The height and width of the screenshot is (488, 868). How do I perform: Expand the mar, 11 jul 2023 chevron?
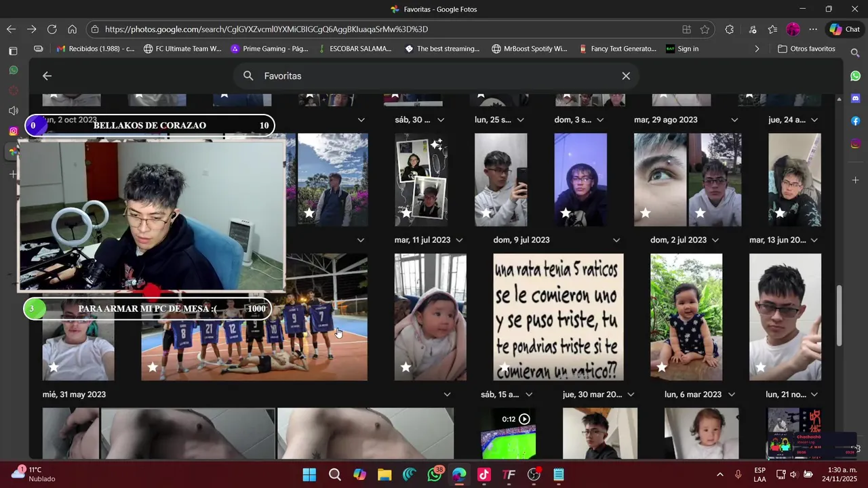coord(459,240)
